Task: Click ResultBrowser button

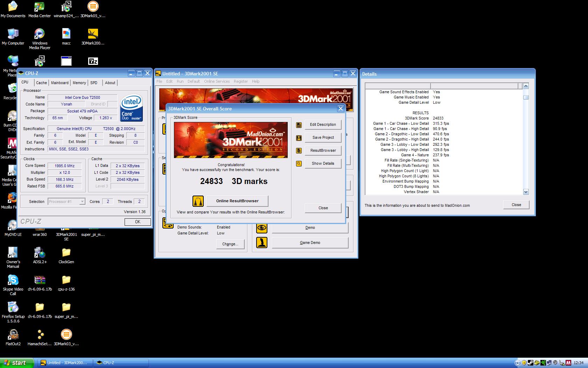Action: pos(323,151)
